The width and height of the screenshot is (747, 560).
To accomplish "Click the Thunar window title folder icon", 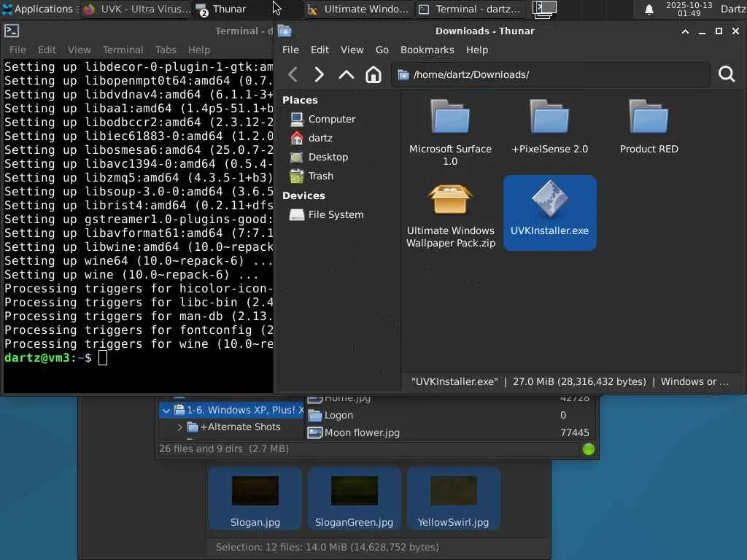I will [x=285, y=31].
